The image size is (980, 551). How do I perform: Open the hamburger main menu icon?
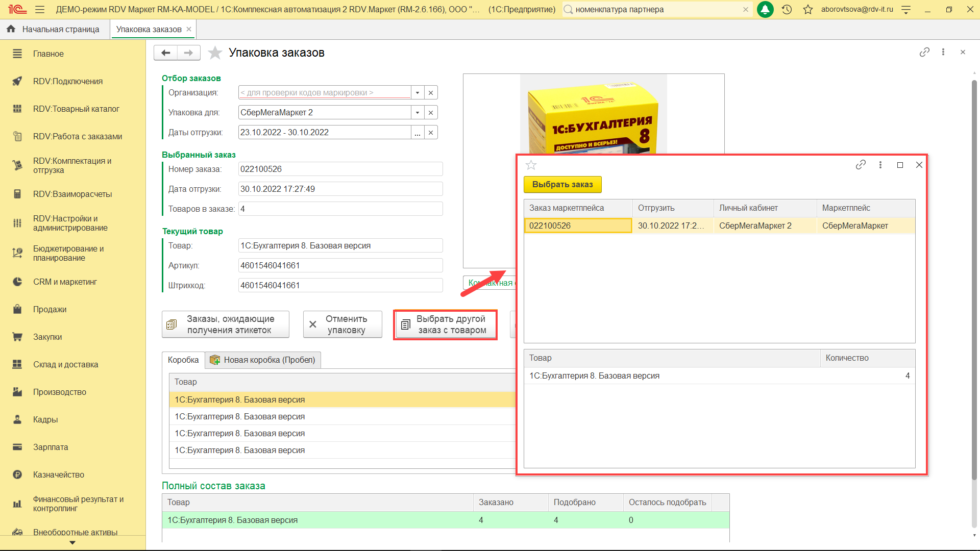pos(40,9)
